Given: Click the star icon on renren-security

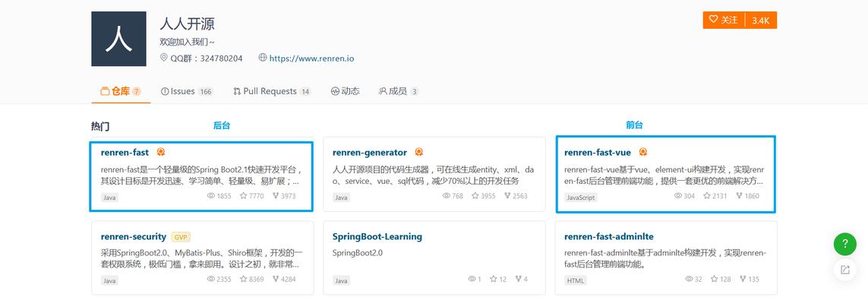Looking at the screenshot, I should click(244, 279).
